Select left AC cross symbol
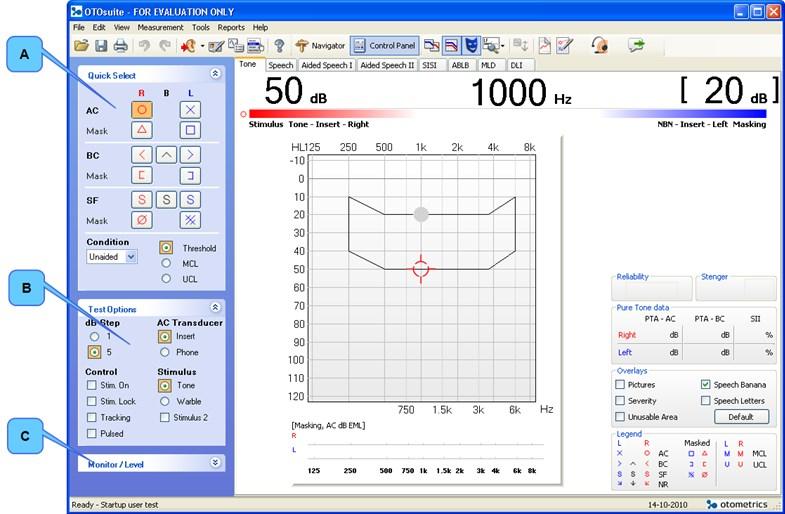The width and height of the screenshot is (785, 514). click(x=190, y=110)
